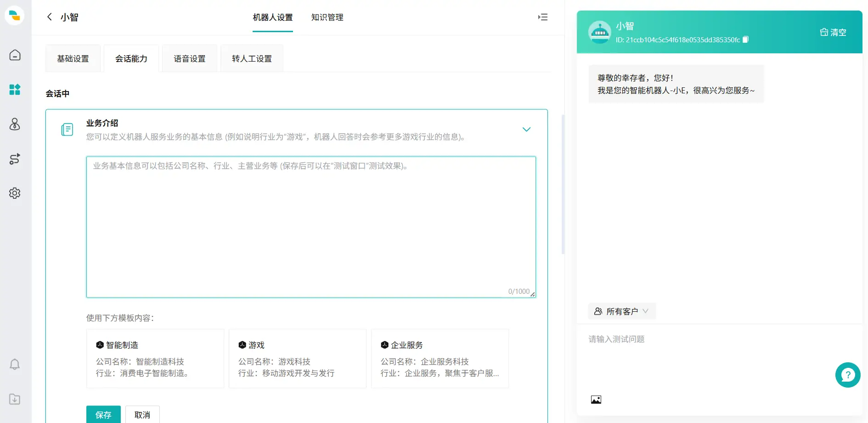Apply the 企业服务 template card
Viewport: 868px width, 423px height.
(440, 359)
